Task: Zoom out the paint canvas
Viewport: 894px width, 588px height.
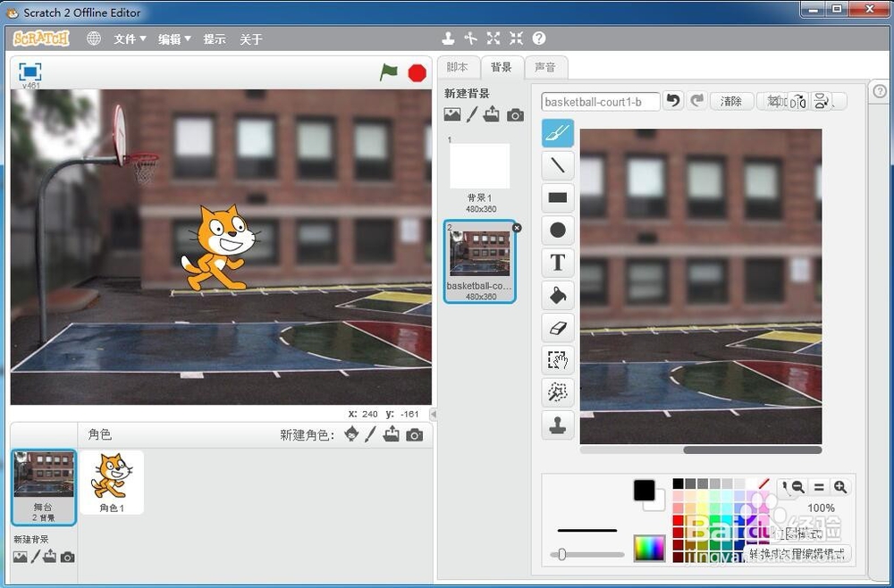Action: 798,487
